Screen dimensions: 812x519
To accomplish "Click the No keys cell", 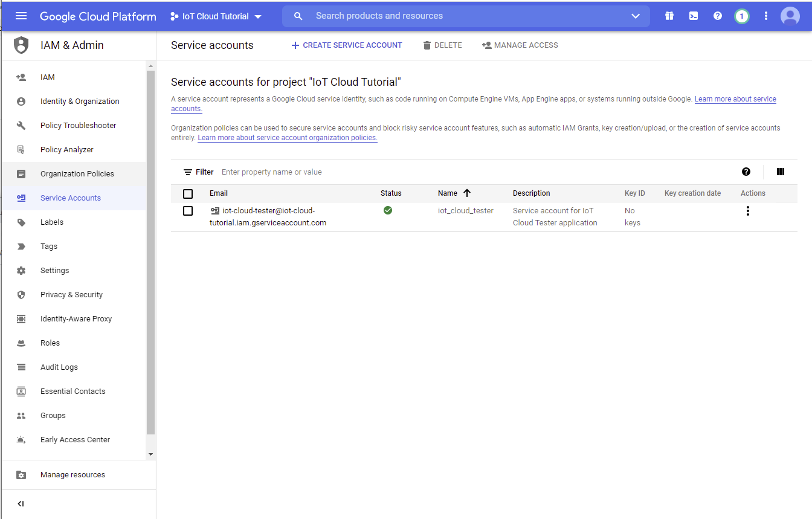I will pyautogui.click(x=633, y=217).
